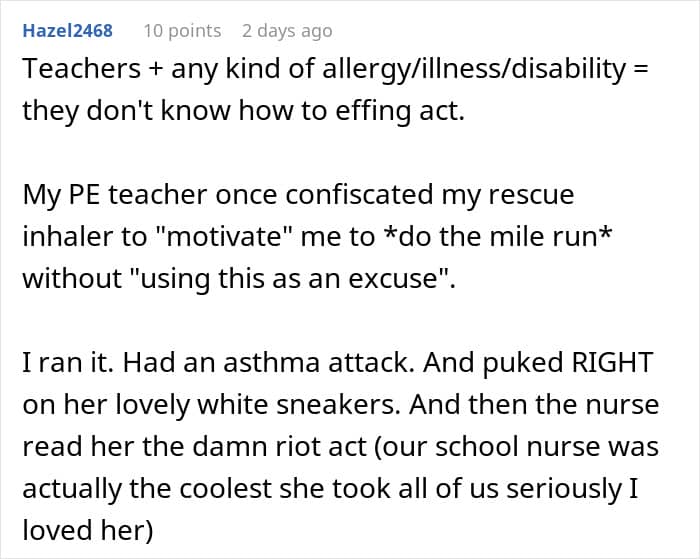
Task: Click the line starting "on her lovely white"
Action: 340,404
